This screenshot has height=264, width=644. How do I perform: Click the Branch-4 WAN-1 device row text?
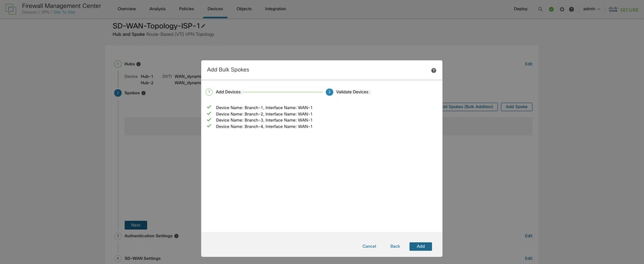[264, 127]
